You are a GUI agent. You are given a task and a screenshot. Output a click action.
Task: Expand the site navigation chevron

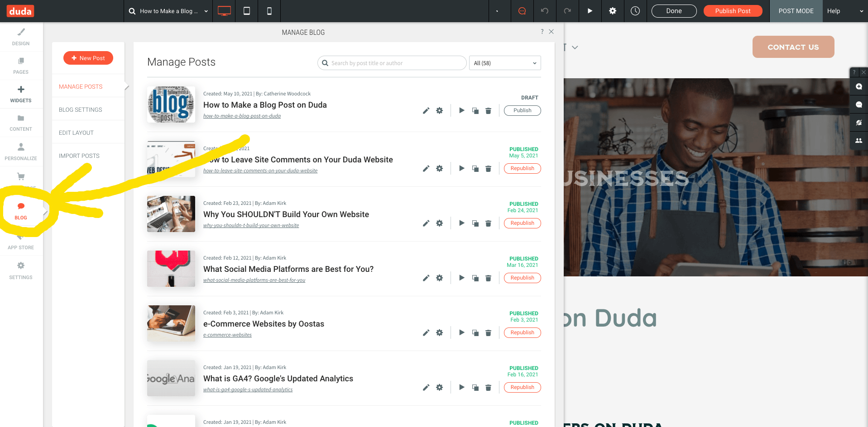tap(575, 47)
